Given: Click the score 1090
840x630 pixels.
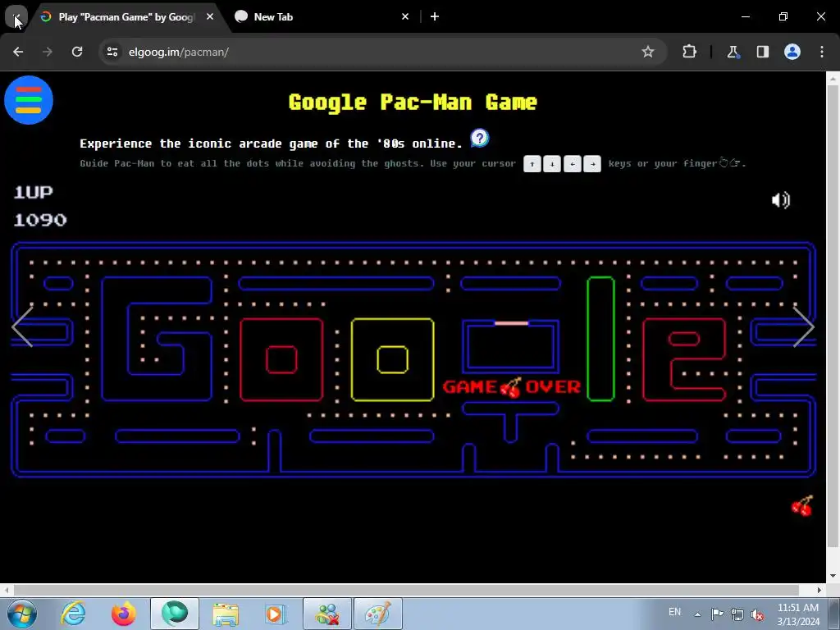Looking at the screenshot, I should [x=40, y=220].
